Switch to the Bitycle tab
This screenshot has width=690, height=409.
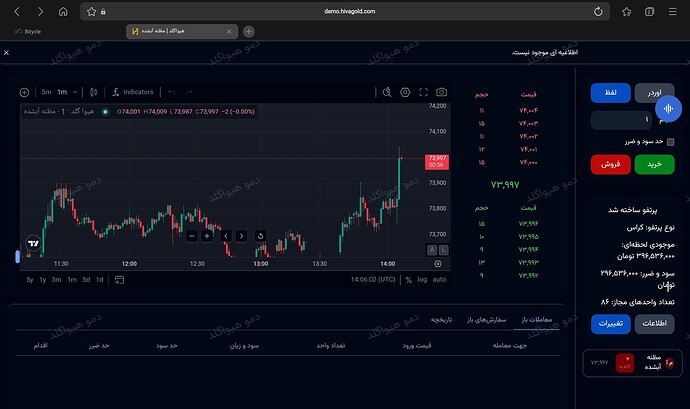pyautogui.click(x=28, y=32)
